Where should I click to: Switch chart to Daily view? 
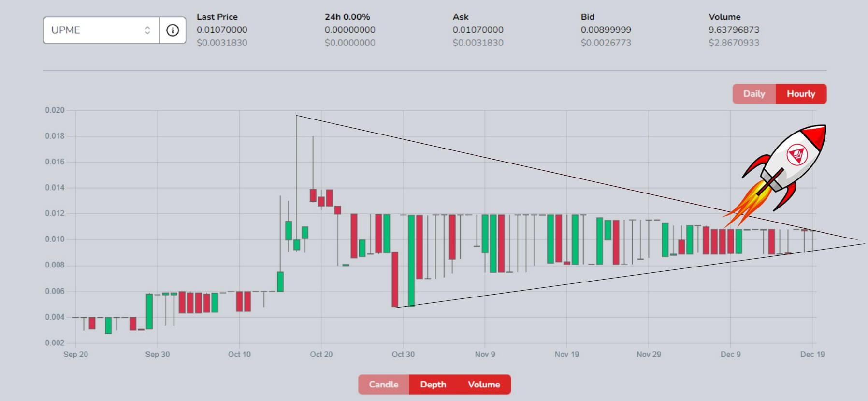(754, 94)
